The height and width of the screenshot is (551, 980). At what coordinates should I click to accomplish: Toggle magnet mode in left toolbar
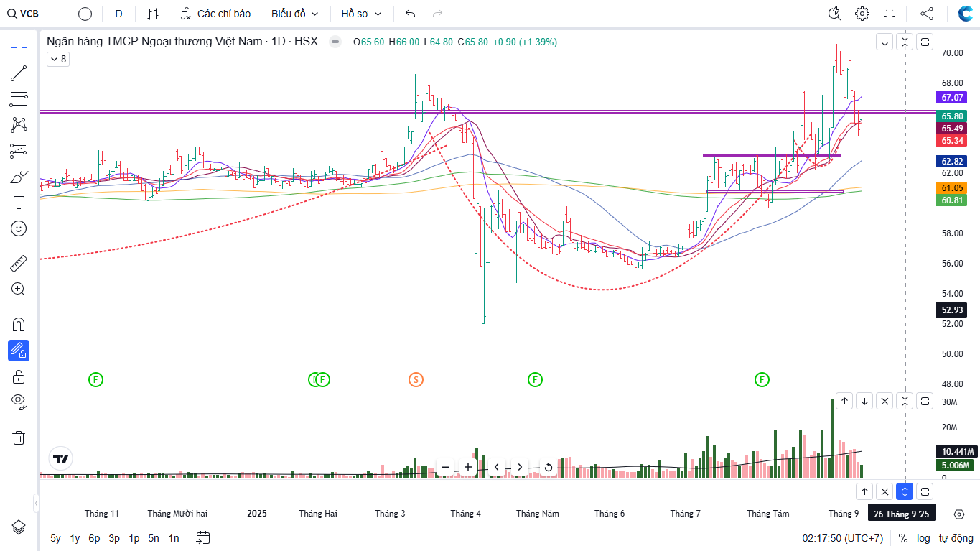point(19,324)
